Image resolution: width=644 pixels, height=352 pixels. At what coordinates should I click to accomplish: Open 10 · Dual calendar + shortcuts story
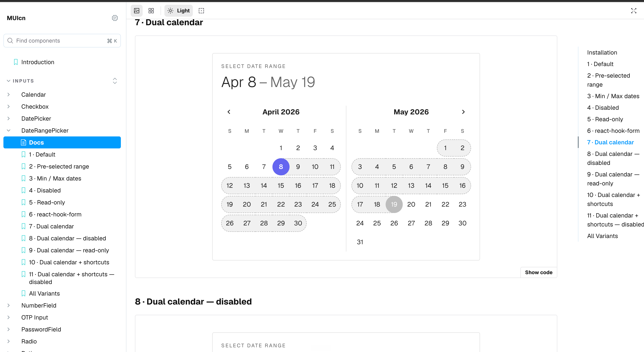[x=69, y=262]
